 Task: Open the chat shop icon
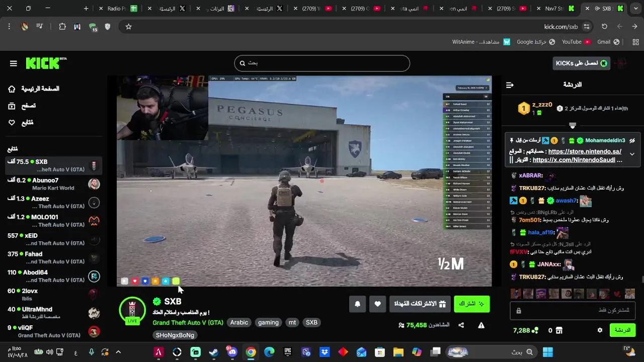(559, 330)
